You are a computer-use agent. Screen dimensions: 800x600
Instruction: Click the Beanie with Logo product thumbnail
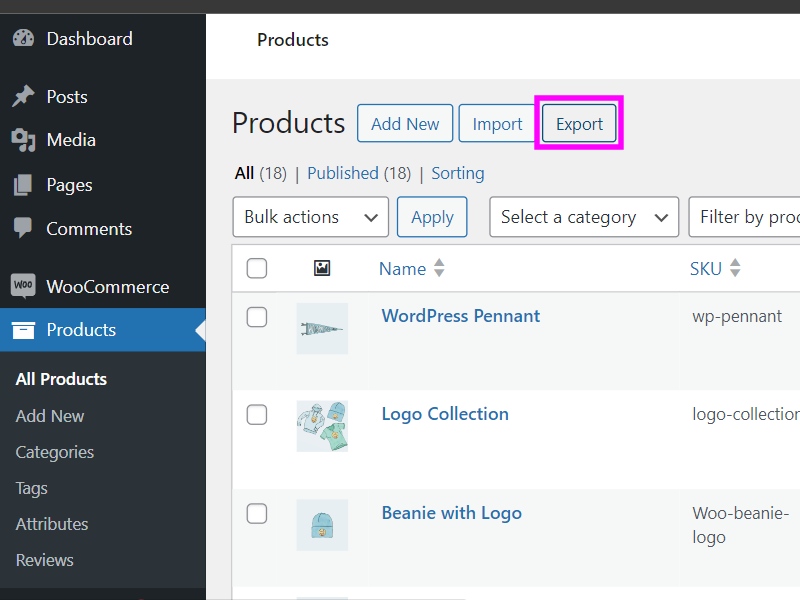pyautogui.click(x=322, y=524)
